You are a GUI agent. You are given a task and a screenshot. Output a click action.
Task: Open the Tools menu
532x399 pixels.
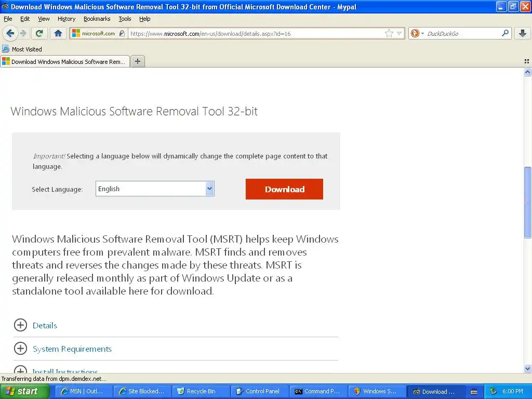coord(125,19)
